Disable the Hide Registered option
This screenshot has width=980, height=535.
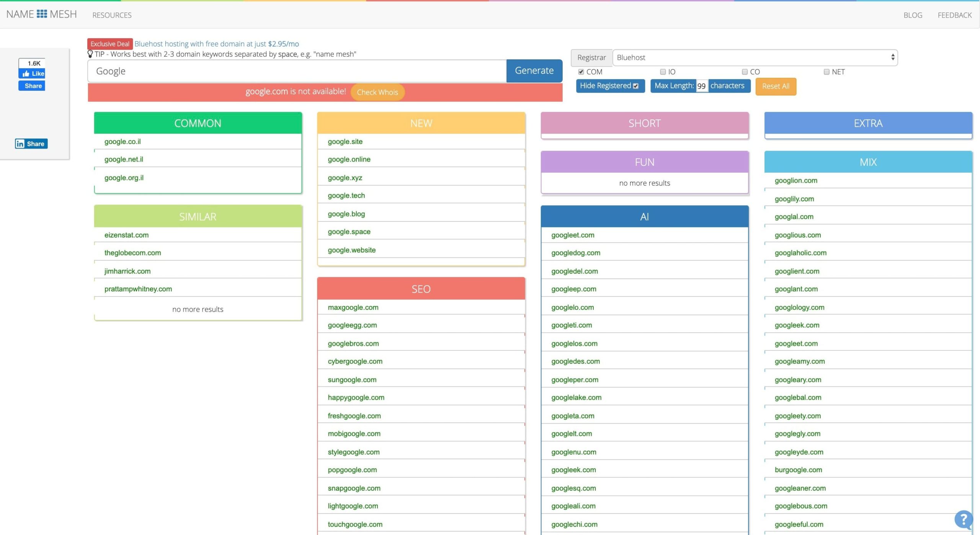coord(635,86)
